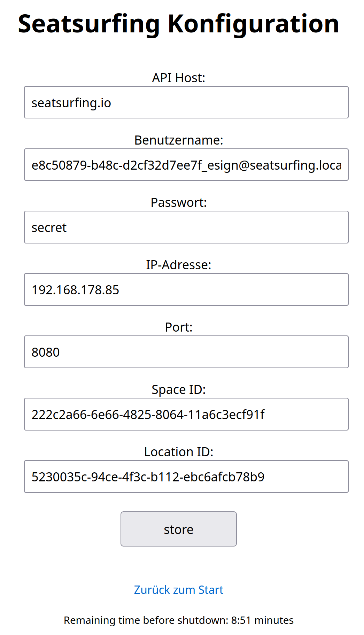Image resolution: width=364 pixels, height=635 pixels.
Task: Click the Space ID label
Action: [179, 390]
